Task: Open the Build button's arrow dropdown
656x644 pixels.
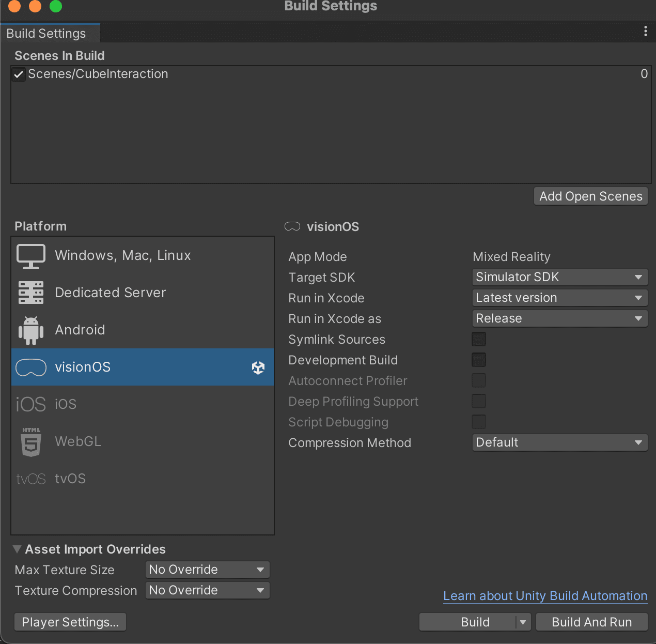Action: (523, 622)
